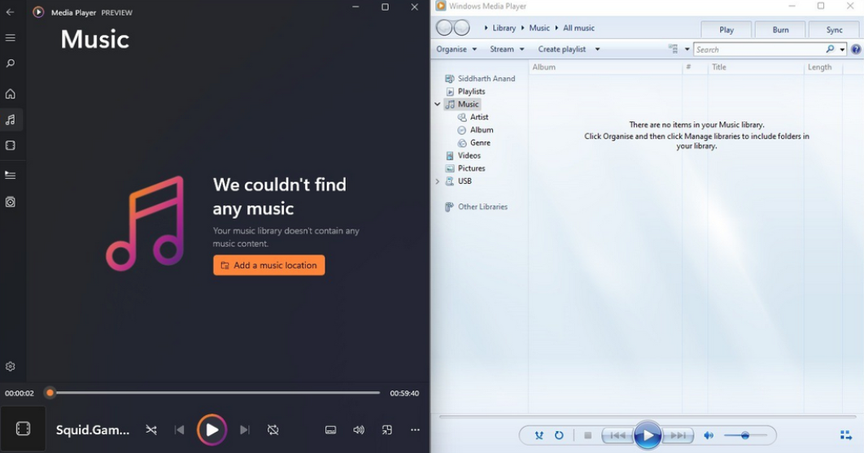The image size is (868, 453).
Task: Open subtitles and captions options in Media Player
Action: coord(330,429)
